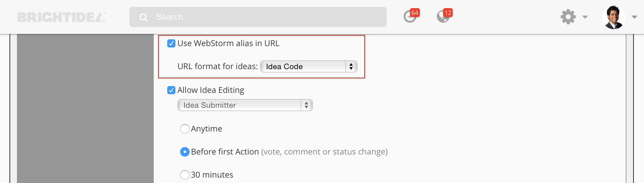Click the Use WebStorm alias in URL label
Viewport: 644px width, 183px height.
(229, 43)
